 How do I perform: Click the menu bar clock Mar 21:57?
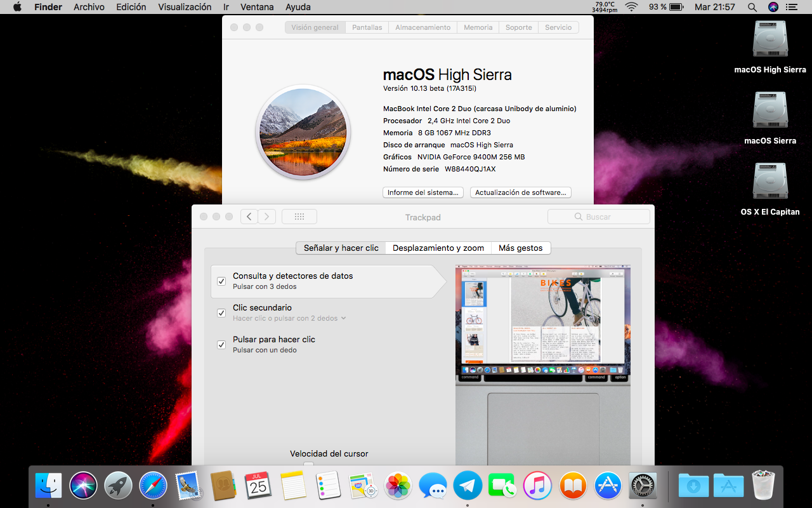[x=715, y=7]
